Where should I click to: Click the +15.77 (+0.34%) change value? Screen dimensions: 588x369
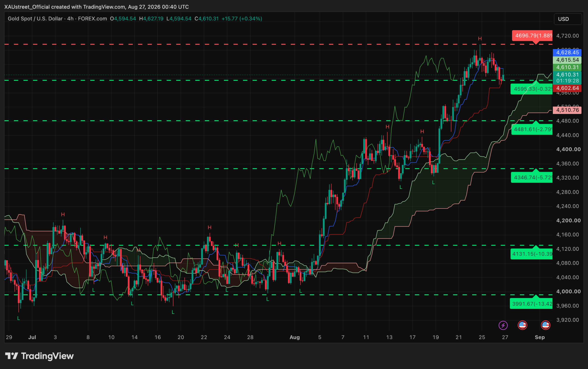coord(242,19)
